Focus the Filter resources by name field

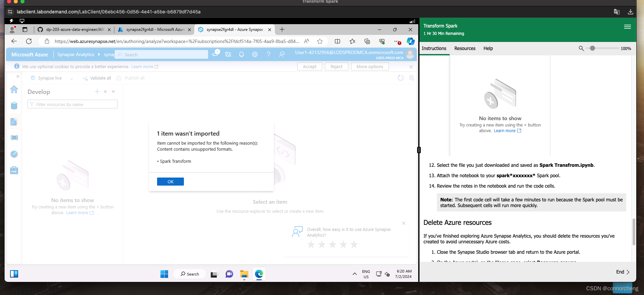click(72, 104)
